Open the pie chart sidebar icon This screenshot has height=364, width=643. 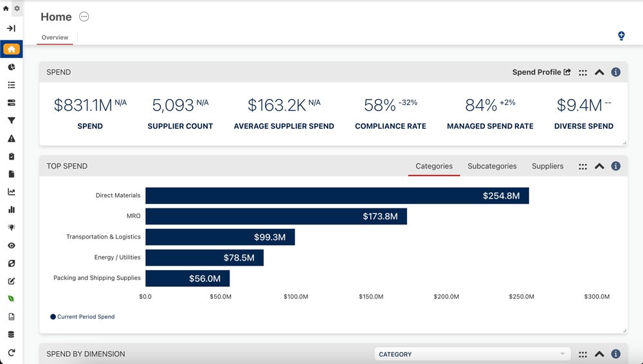pos(12,67)
